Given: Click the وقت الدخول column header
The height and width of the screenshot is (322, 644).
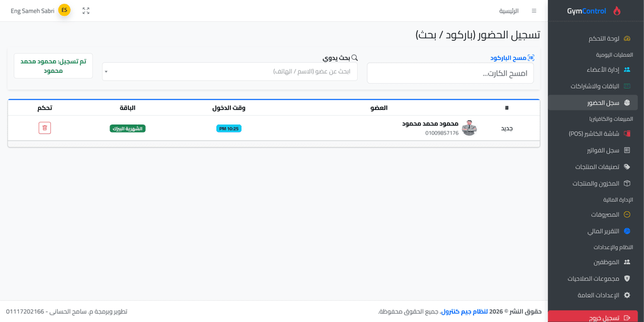Looking at the screenshot, I should coord(229,108).
